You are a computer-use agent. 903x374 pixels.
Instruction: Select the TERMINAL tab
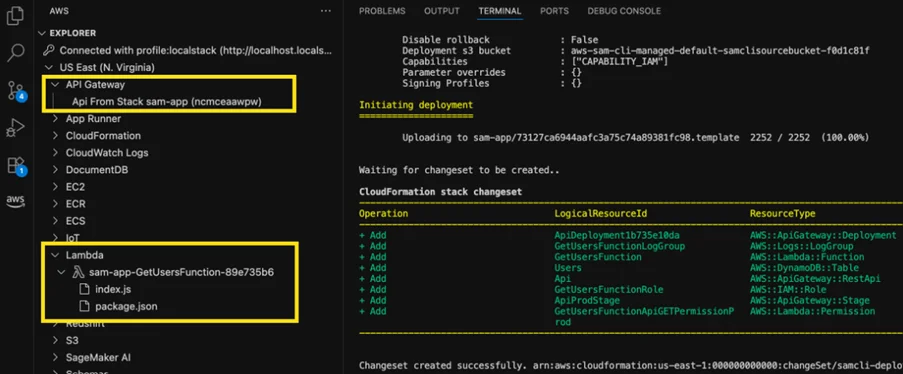[500, 11]
